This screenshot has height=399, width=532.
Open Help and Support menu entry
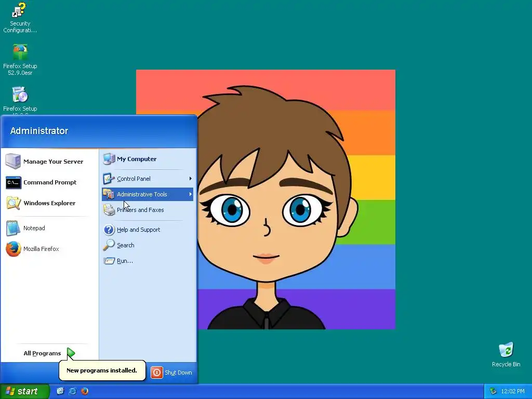pyautogui.click(x=148, y=230)
